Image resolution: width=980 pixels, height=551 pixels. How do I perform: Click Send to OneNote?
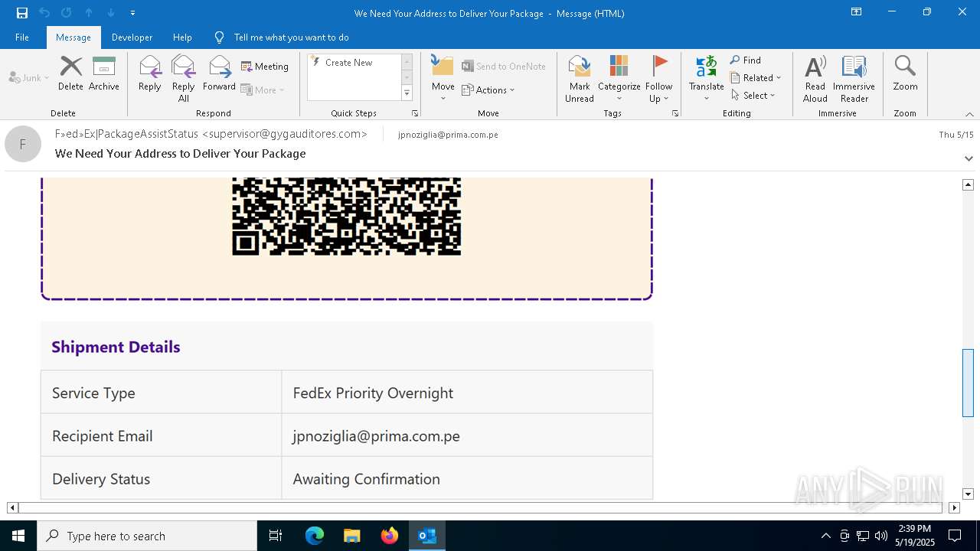click(504, 67)
